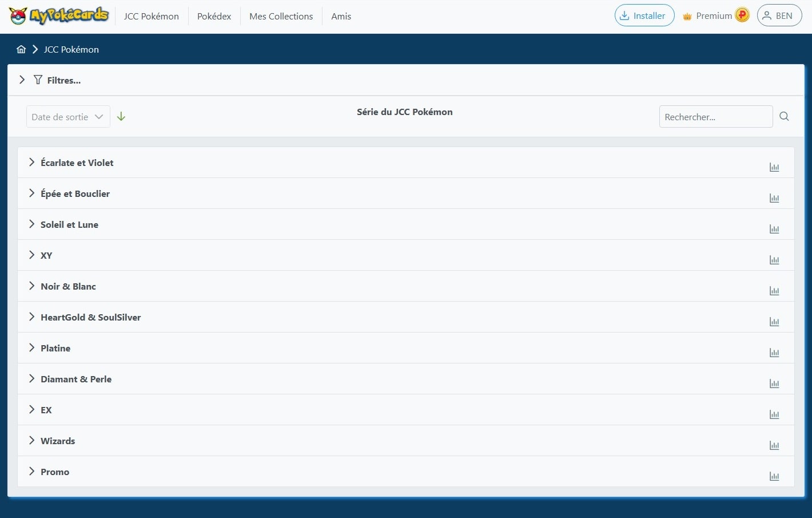Image resolution: width=812 pixels, height=518 pixels.
Task: Toggle sort direction green arrow
Action: tap(121, 116)
